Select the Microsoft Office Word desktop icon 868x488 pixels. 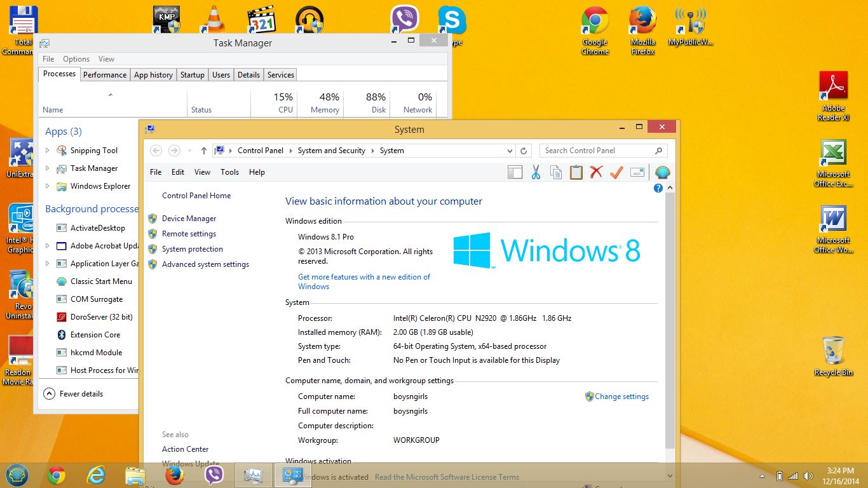pyautogui.click(x=833, y=229)
